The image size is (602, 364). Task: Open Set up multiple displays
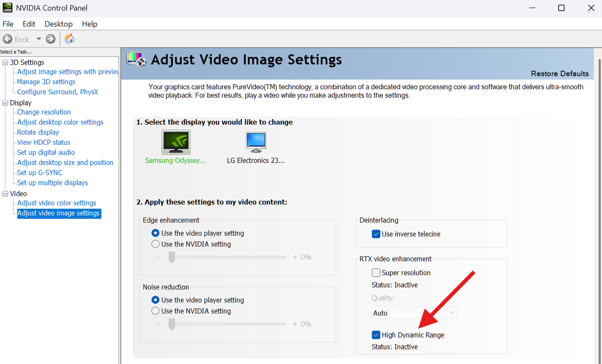[53, 183]
